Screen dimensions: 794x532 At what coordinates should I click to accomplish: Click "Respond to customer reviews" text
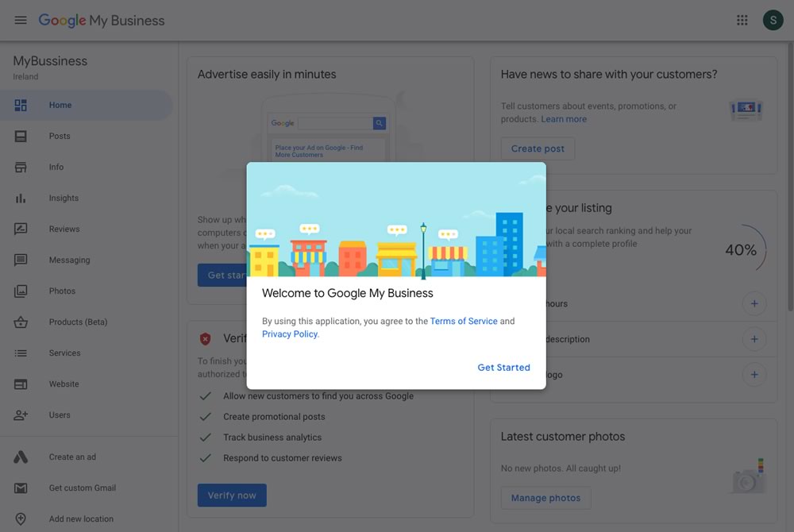283,458
